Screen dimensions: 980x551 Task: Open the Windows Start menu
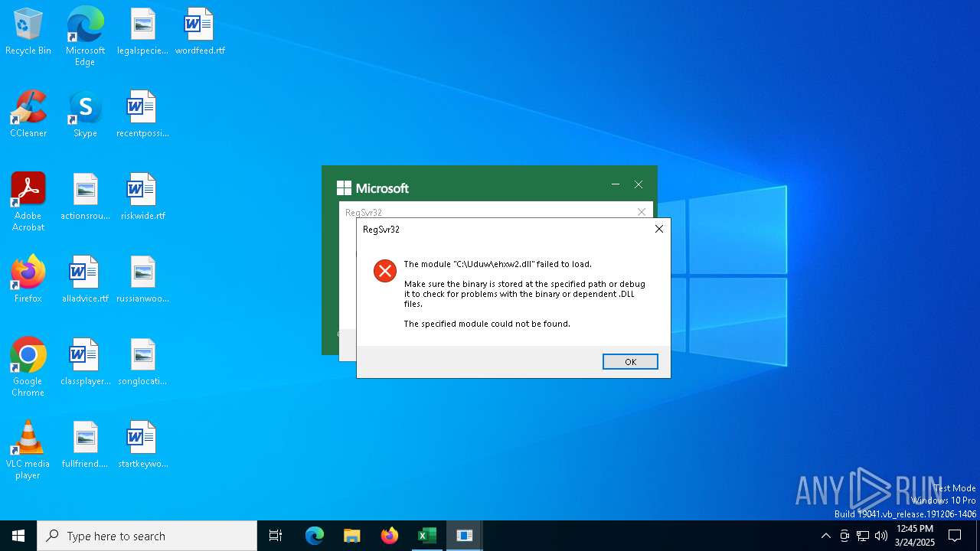click(18, 536)
